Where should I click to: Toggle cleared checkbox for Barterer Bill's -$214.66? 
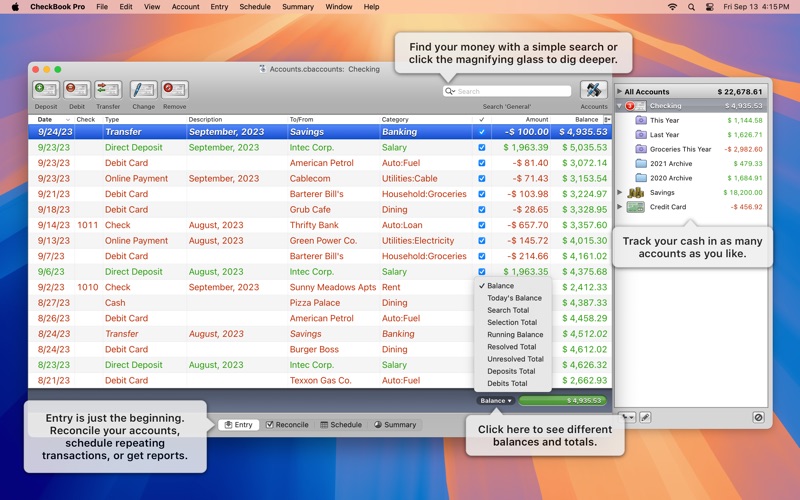point(482,256)
